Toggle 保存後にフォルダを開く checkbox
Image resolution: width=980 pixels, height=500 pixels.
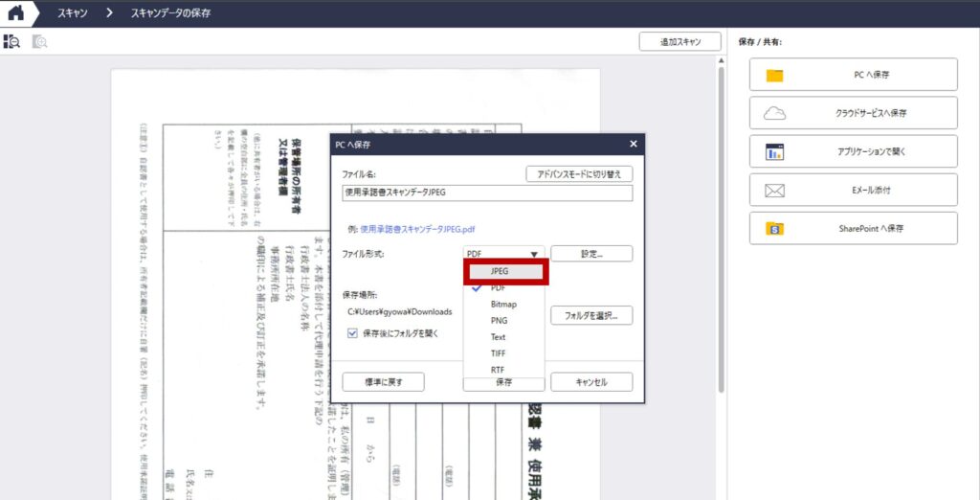[352, 333]
